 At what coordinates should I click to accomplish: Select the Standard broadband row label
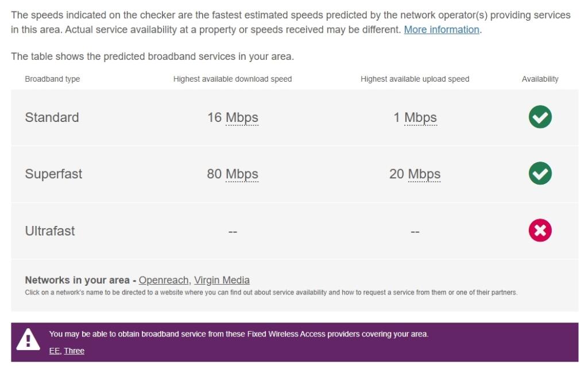point(52,117)
